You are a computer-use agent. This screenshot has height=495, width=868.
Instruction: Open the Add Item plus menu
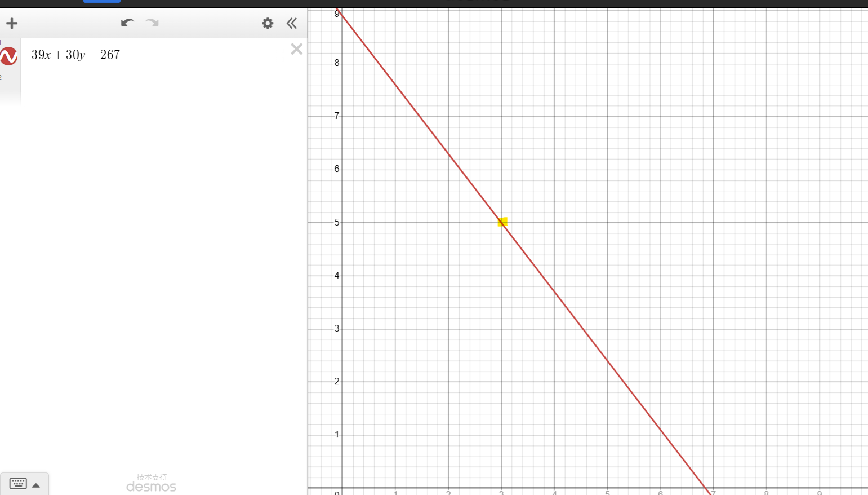[x=12, y=23]
